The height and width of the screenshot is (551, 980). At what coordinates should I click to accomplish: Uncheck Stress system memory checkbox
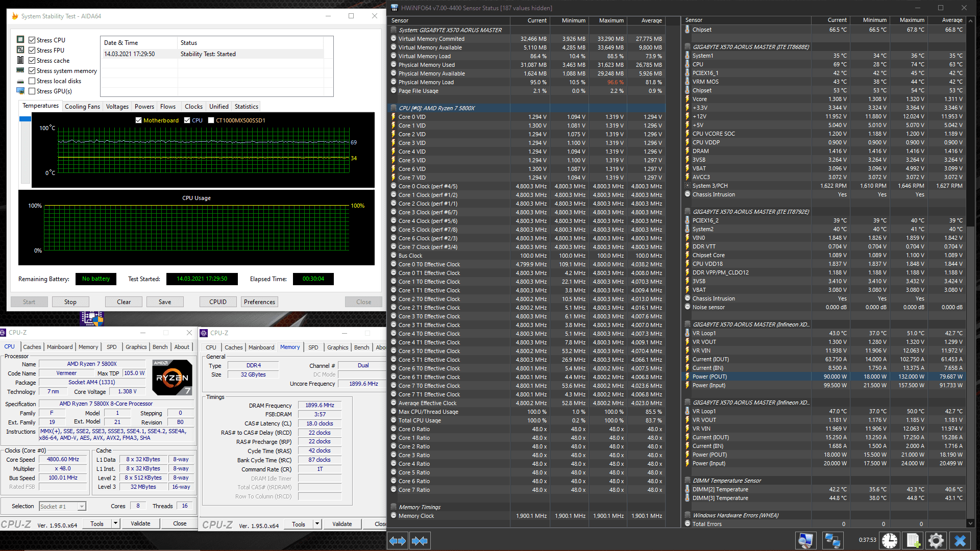32,71
